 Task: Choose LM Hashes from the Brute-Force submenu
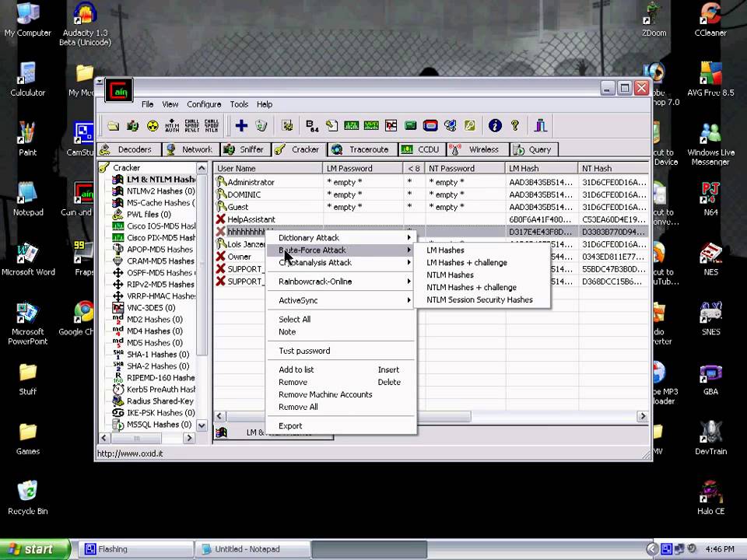(x=482, y=250)
